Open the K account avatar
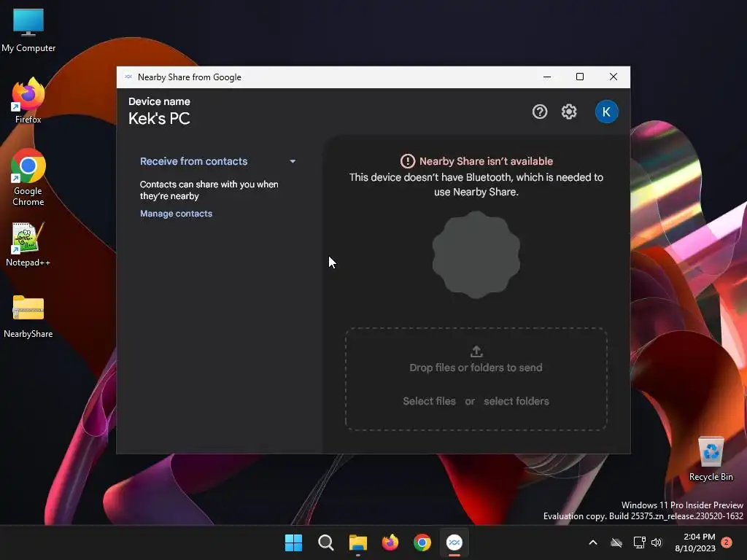This screenshot has width=747, height=560. [606, 112]
